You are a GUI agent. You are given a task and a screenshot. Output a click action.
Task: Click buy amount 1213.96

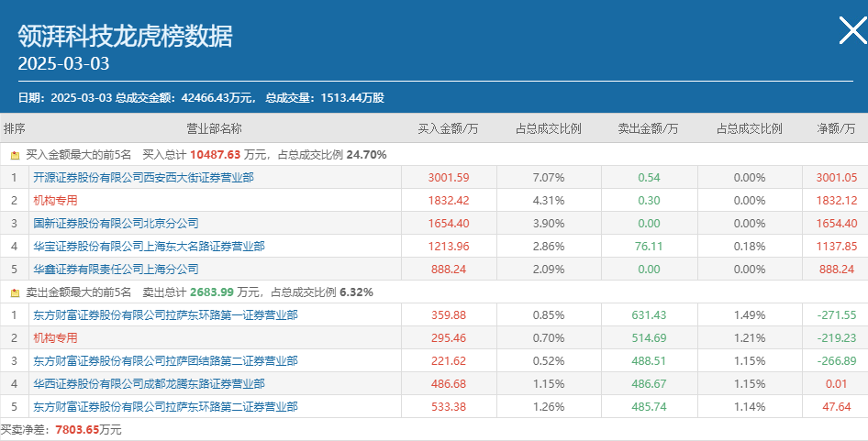click(x=449, y=247)
